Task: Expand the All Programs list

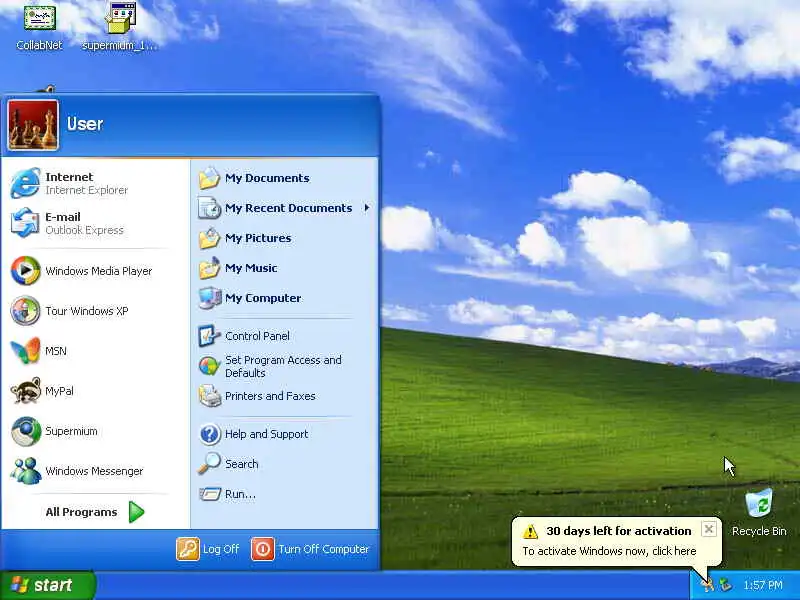Action: pos(95,512)
